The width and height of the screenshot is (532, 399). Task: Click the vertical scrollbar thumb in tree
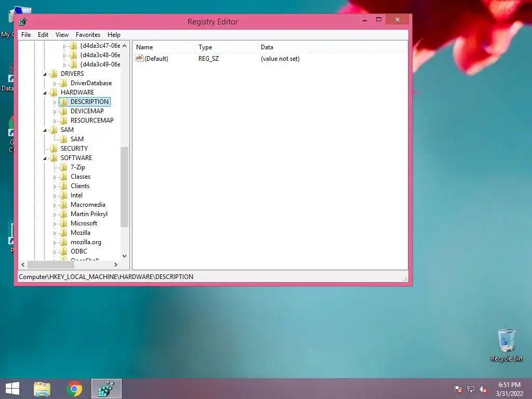(125, 187)
